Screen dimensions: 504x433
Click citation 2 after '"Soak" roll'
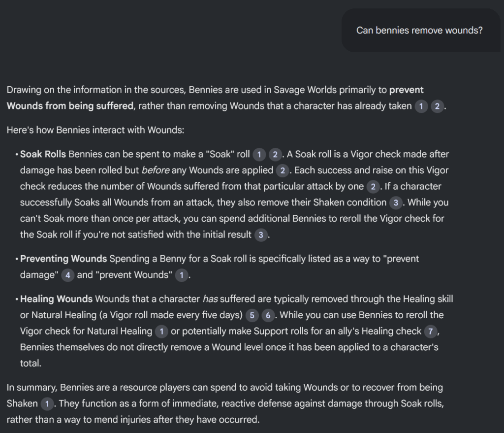(275, 155)
